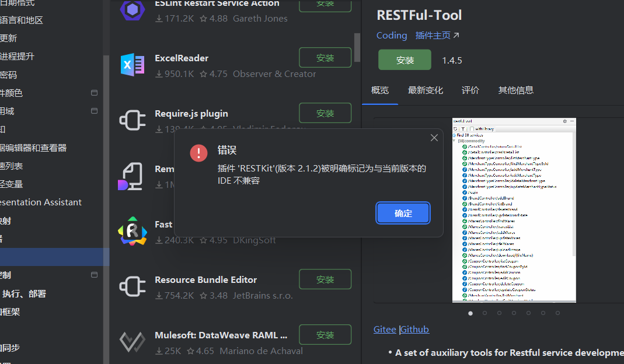The width and height of the screenshot is (624, 364).
Task: Click author Observer & Creator
Action: point(274,74)
